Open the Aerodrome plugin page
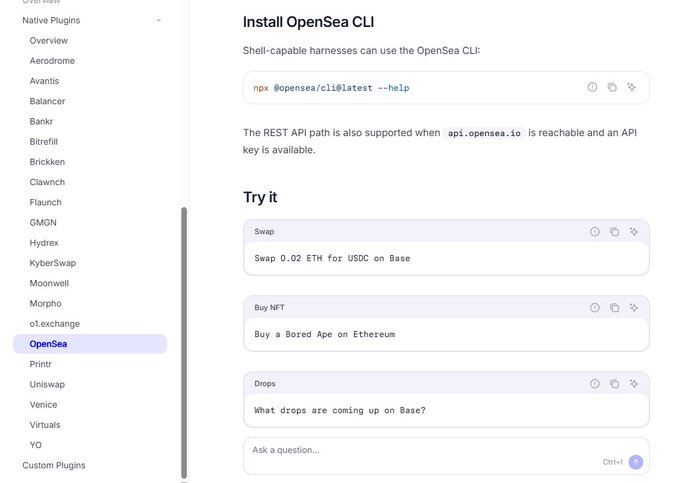This screenshot has width=680, height=483. [52, 61]
